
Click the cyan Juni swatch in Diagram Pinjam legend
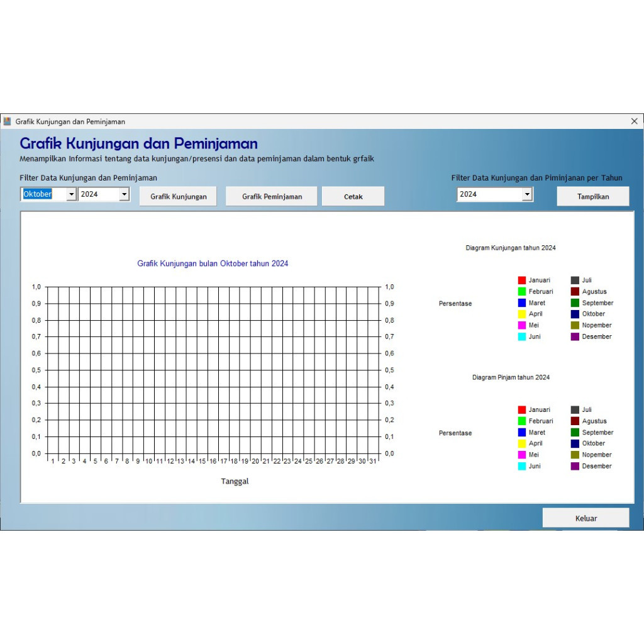point(521,466)
